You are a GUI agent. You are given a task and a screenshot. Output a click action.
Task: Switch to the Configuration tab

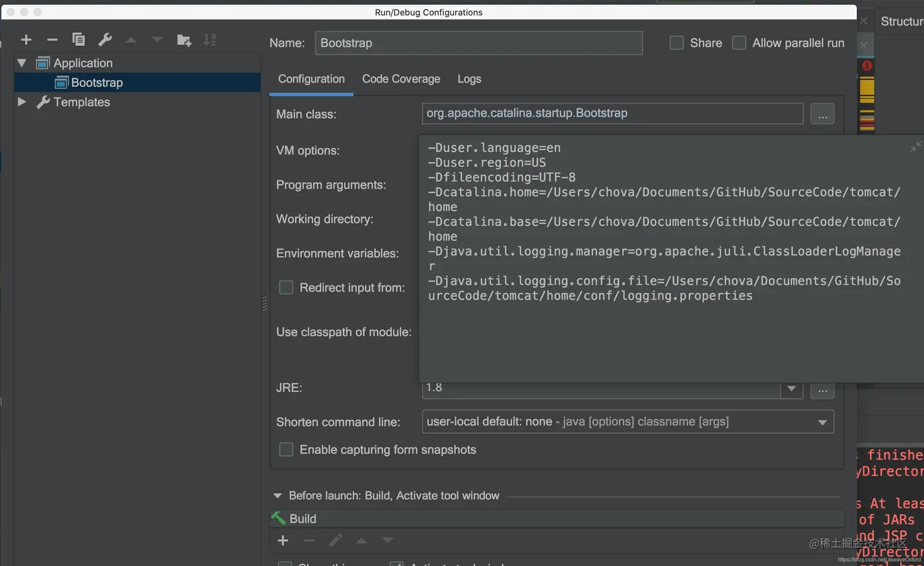311,79
